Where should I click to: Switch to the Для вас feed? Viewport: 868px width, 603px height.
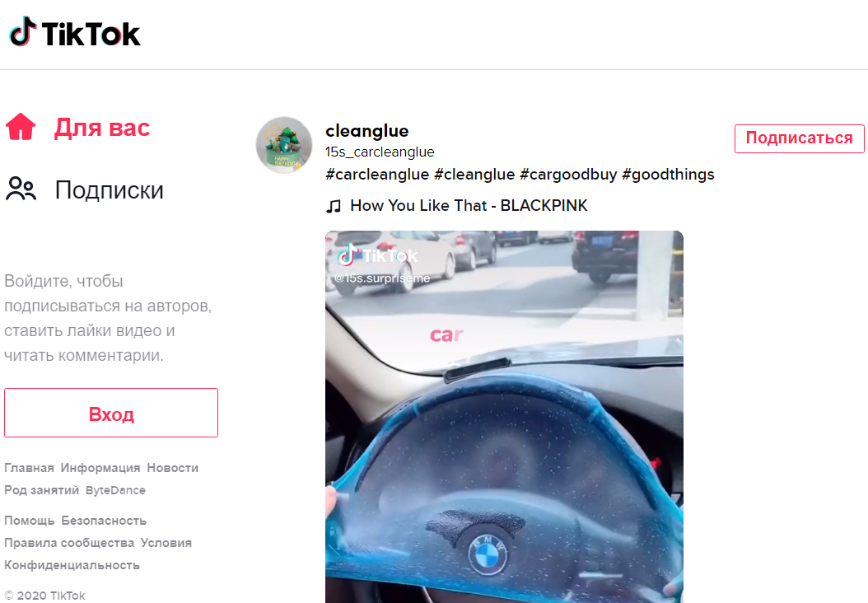click(102, 128)
